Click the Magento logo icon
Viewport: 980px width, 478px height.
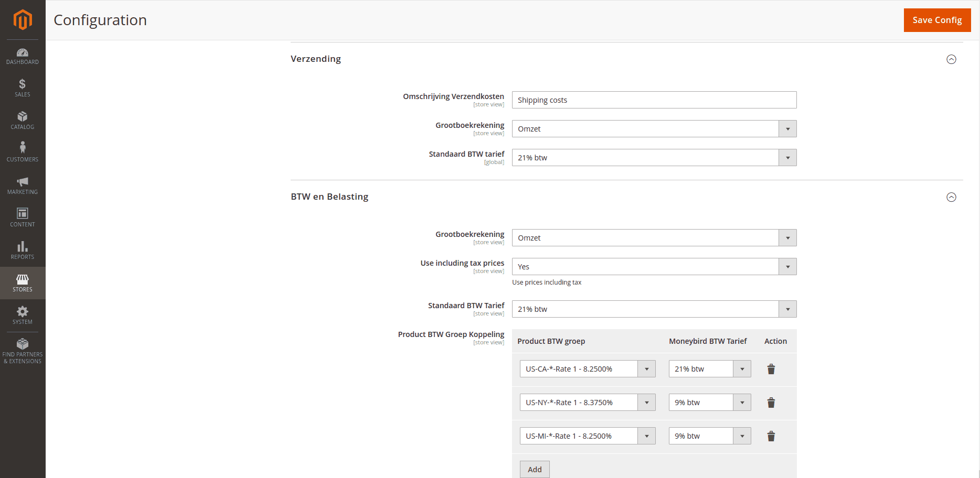(23, 20)
